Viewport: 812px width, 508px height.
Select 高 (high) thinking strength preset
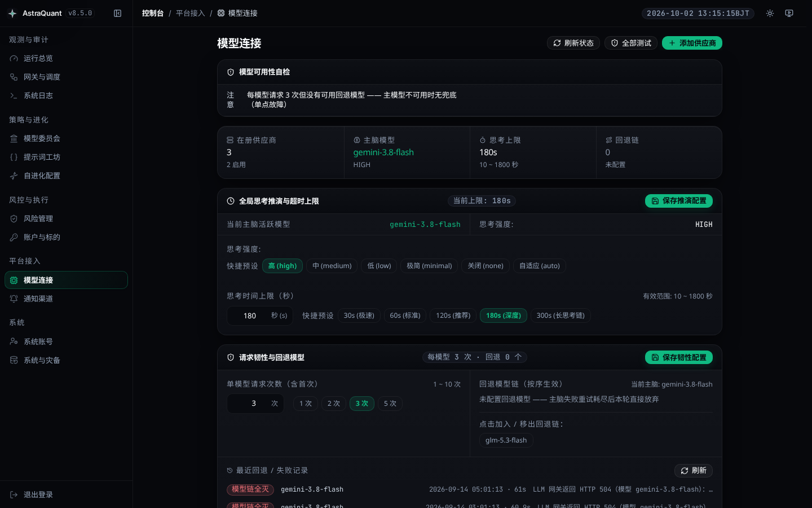tap(283, 266)
